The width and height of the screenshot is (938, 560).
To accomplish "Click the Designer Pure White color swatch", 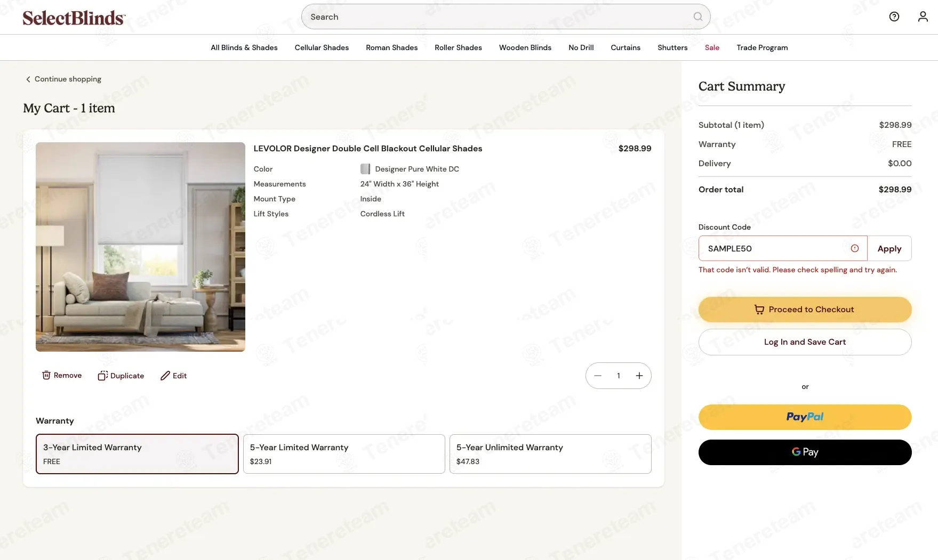I will click(x=365, y=169).
